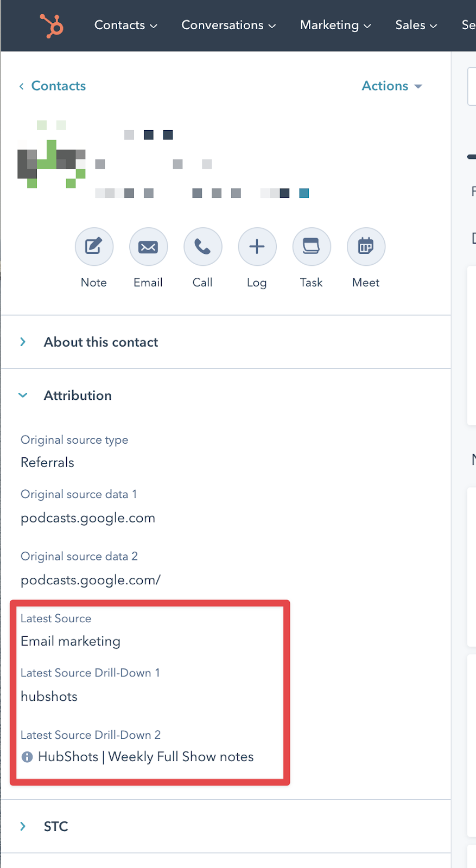Click the Latest Source Drill-Down 1 label
476x868 pixels.
[x=90, y=673]
